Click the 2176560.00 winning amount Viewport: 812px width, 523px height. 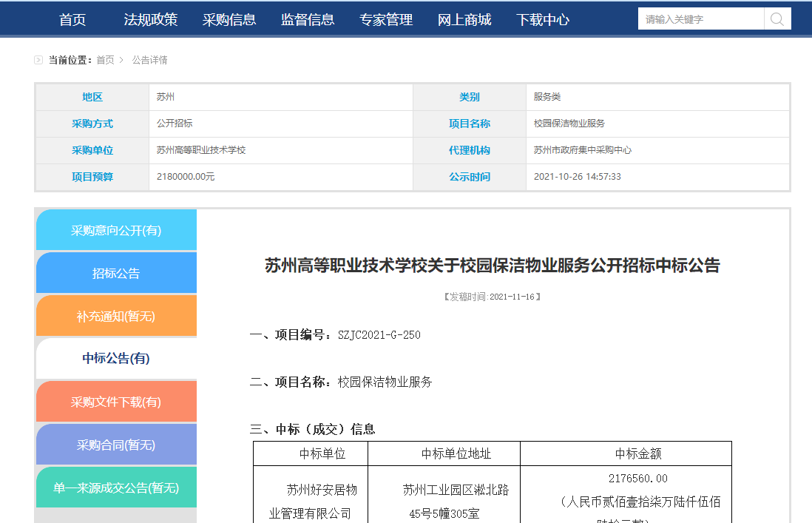[x=638, y=479]
